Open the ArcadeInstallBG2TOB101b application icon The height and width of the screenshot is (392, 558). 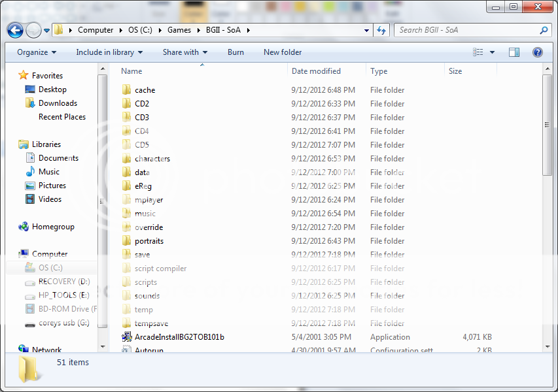click(127, 337)
